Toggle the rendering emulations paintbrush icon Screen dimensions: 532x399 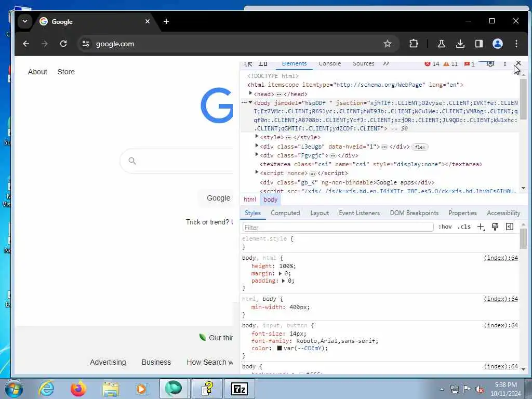tap(495, 227)
